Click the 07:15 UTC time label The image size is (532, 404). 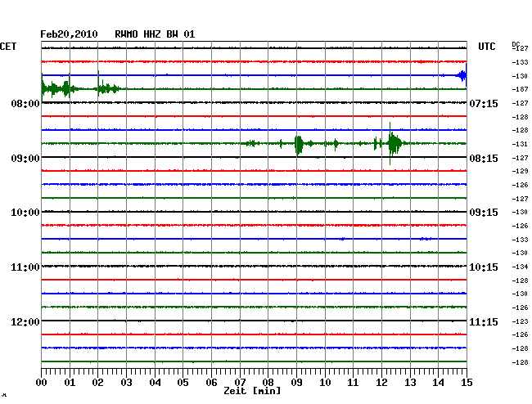[x=484, y=104]
